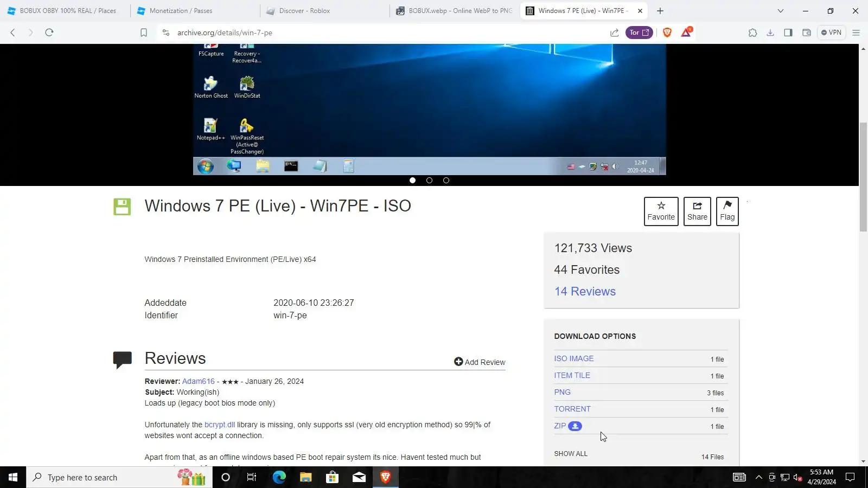The height and width of the screenshot is (488, 868).
Task: Add item to Favorites
Action: (661, 211)
